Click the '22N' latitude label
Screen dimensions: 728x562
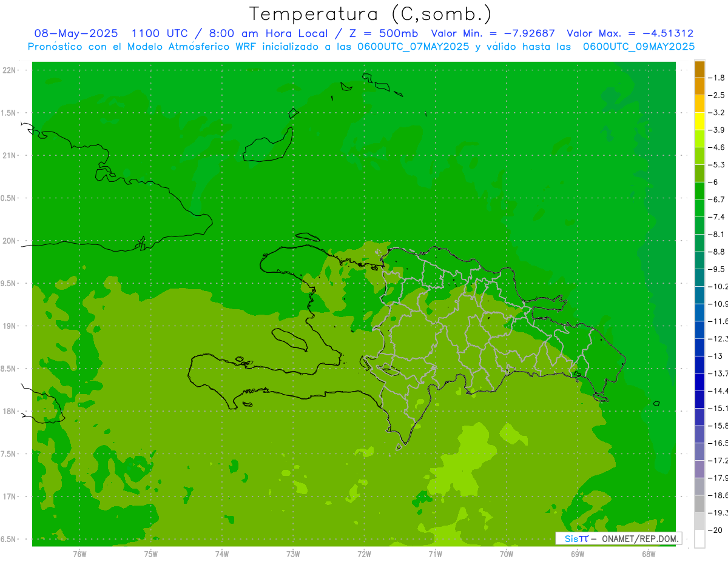click(x=10, y=70)
